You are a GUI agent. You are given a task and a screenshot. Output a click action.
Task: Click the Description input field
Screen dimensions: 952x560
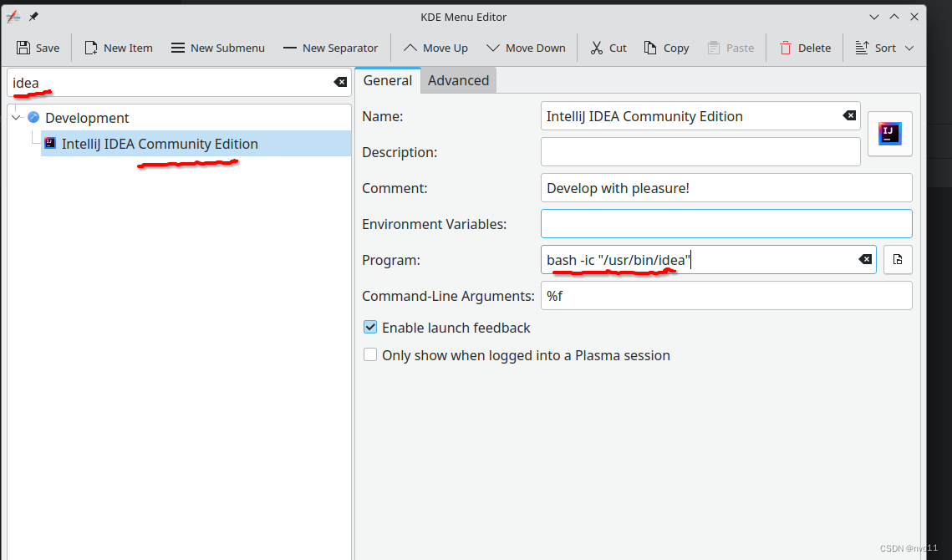pyautogui.click(x=700, y=152)
